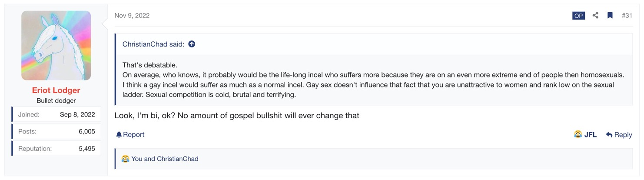Open post permalink #31
Screen dimensions: 644x180
[x=627, y=16]
